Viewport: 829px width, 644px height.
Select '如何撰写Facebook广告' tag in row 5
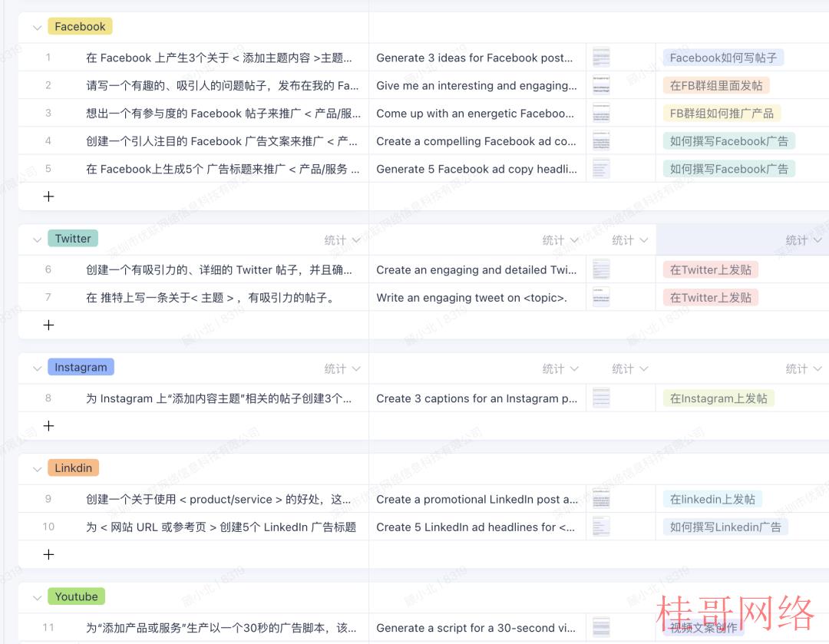[729, 169]
